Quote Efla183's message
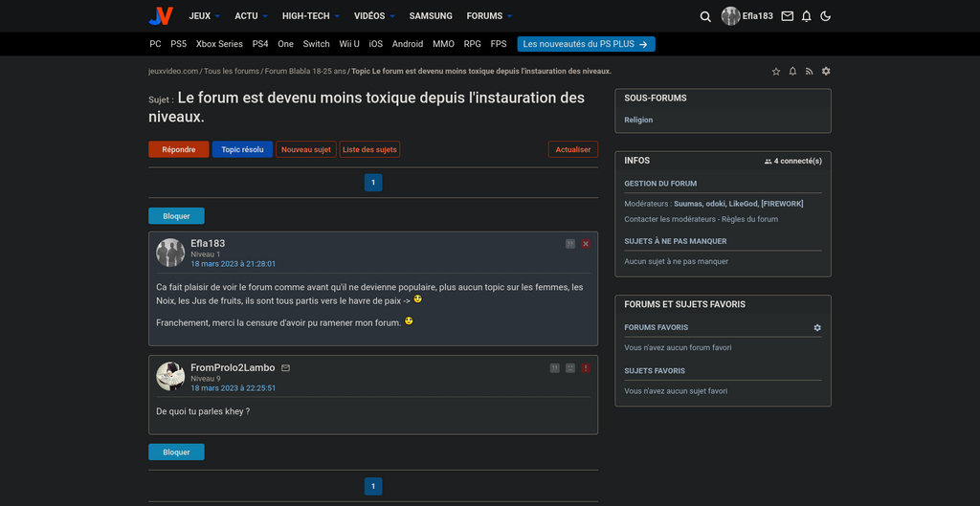980x506 pixels. click(570, 244)
